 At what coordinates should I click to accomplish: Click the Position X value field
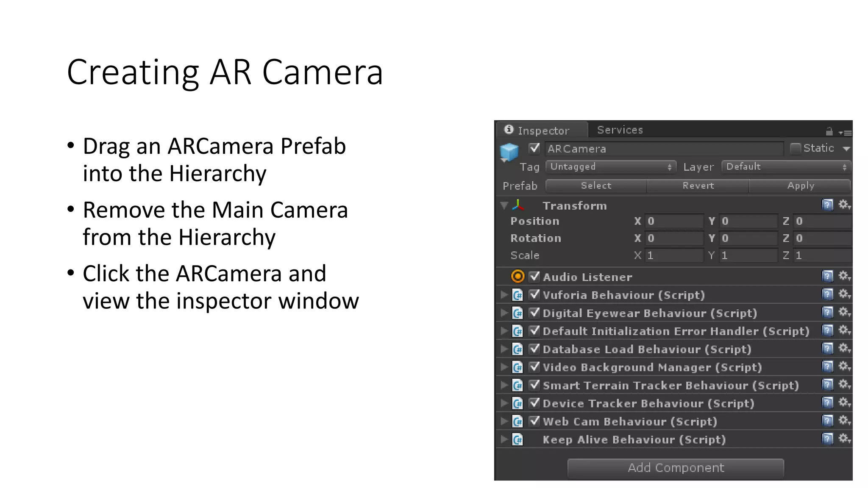tap(673, 221)
